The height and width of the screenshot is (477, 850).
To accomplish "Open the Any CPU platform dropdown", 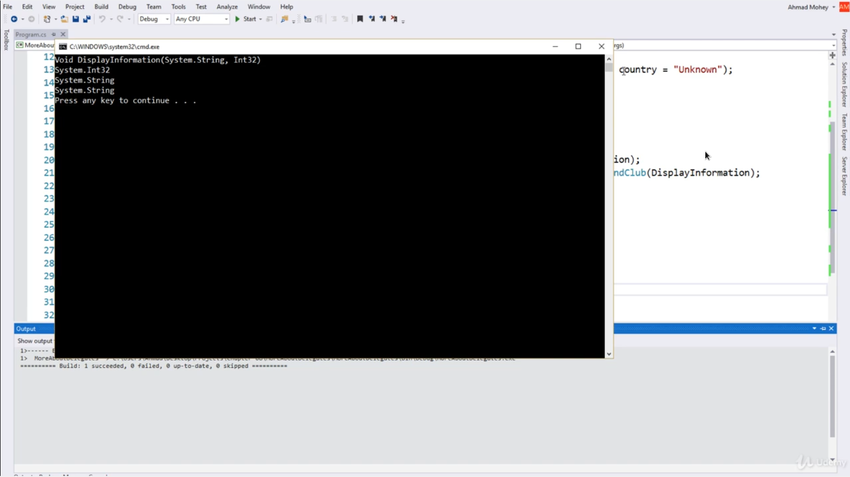I will pos(202,19).
